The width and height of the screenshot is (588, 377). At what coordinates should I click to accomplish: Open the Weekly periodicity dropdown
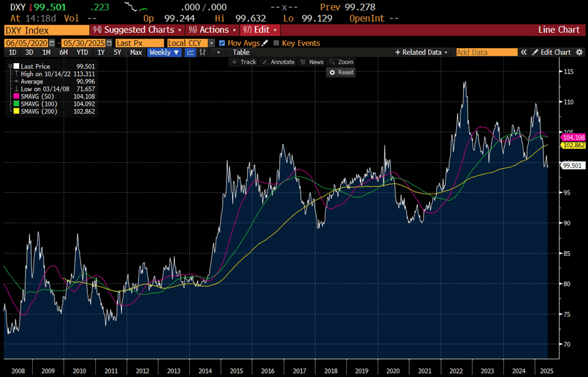(x=164, y=53)
